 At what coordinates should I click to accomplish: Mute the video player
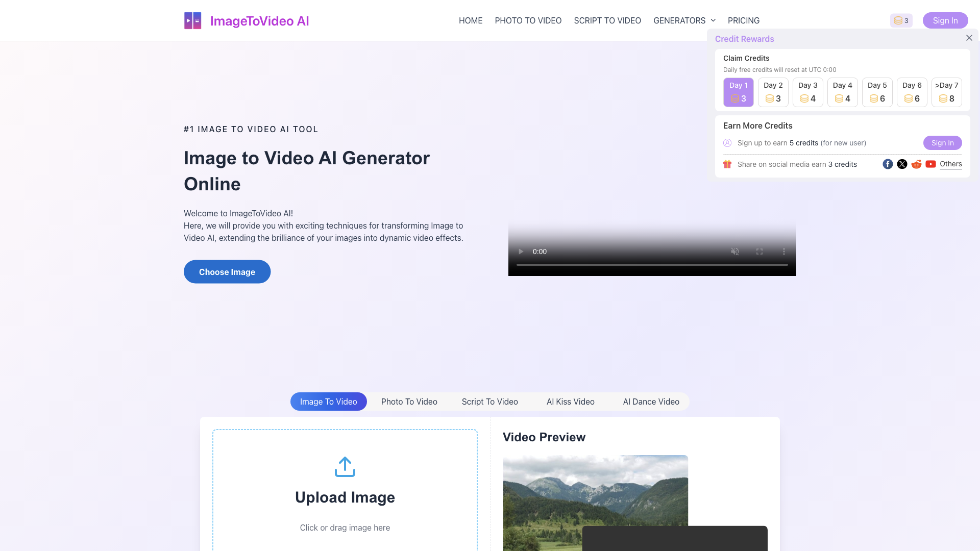coord(735,252)
